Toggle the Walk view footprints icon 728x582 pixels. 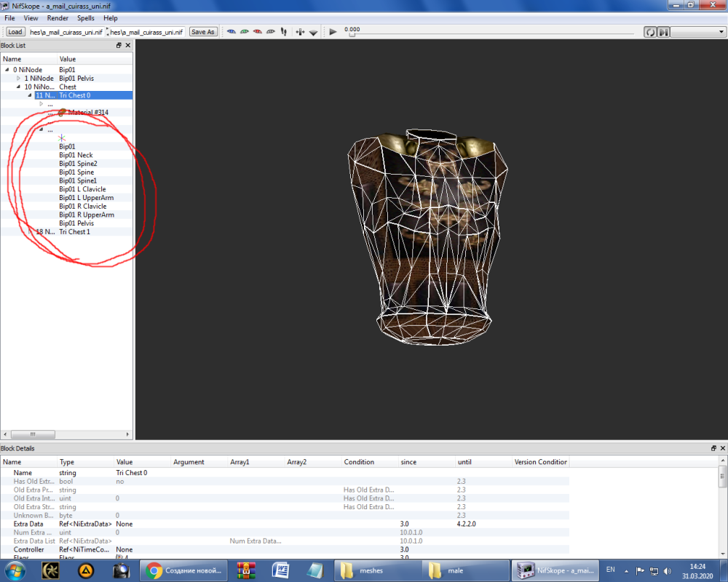coord(284,31)
